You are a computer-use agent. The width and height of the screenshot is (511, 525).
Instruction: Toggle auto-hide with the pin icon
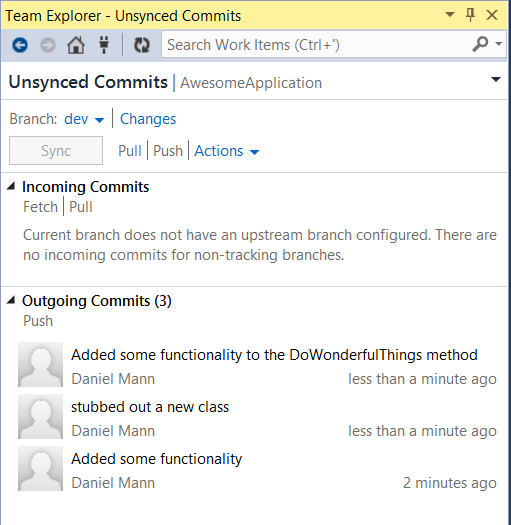tap(470, 15)
